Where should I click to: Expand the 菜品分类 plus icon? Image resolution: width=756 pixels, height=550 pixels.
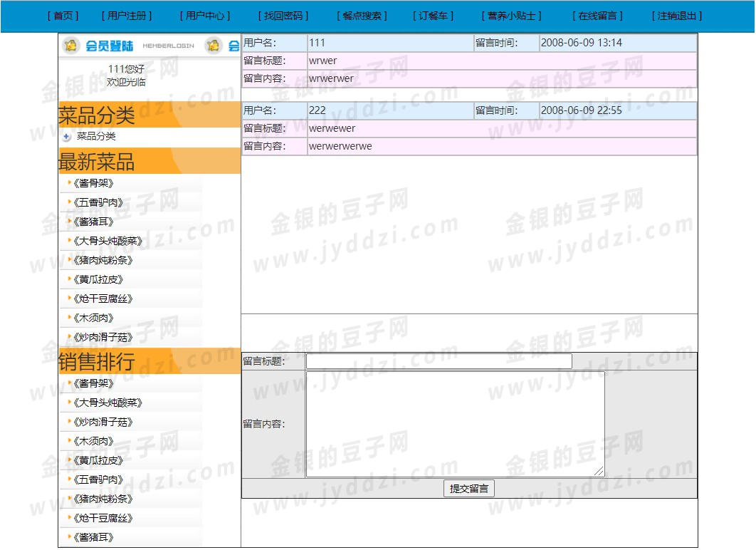click(66, 137)
